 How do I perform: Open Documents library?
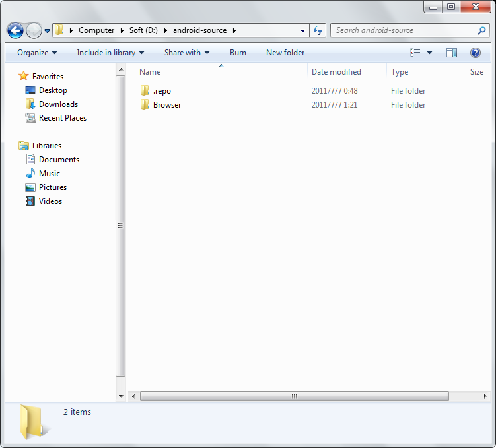pyautogui.click(x=59, y=160)
